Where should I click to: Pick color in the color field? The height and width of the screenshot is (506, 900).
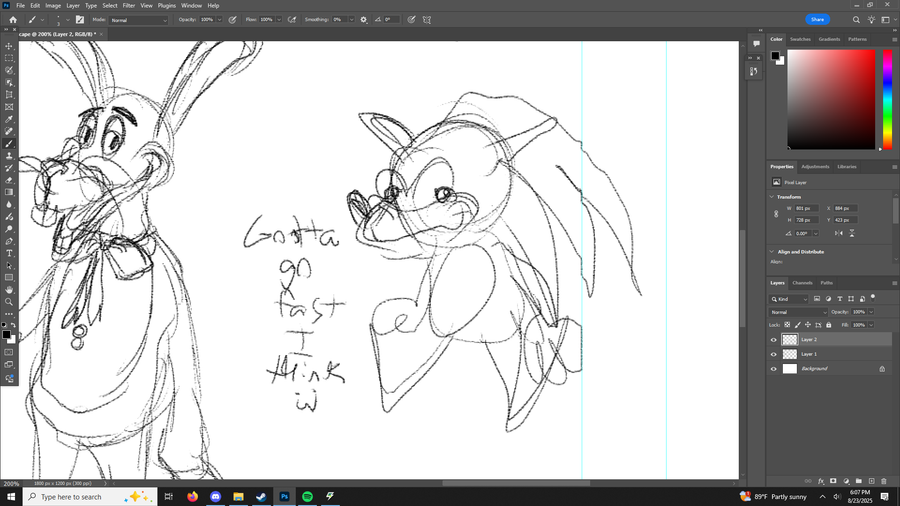pos(831,100)
